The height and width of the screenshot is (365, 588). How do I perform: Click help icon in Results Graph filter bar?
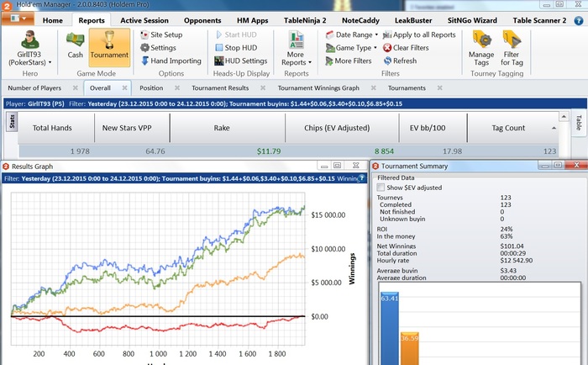click(361, 178)
